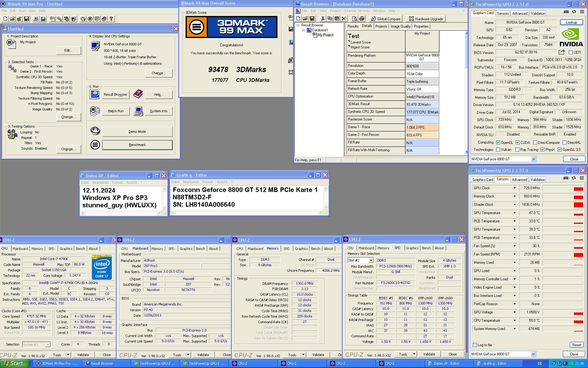The height and width of the screenshot is (368, 588).
Task: Switch to Advanced tab in top GPU-Z window
Action: coord(520,13)
